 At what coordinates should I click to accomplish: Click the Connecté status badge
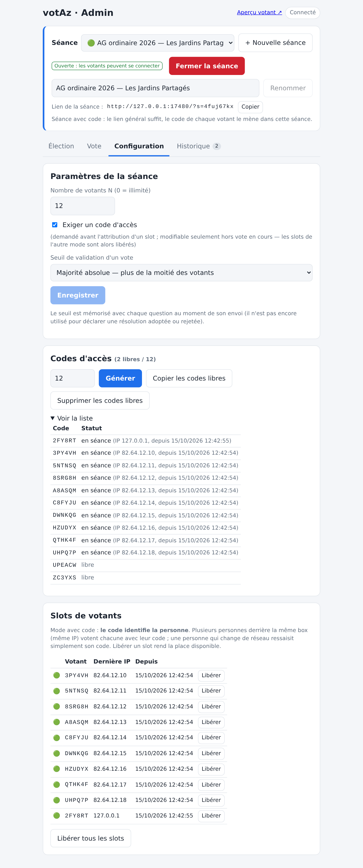pyautogui.click(x=302, y=12)
